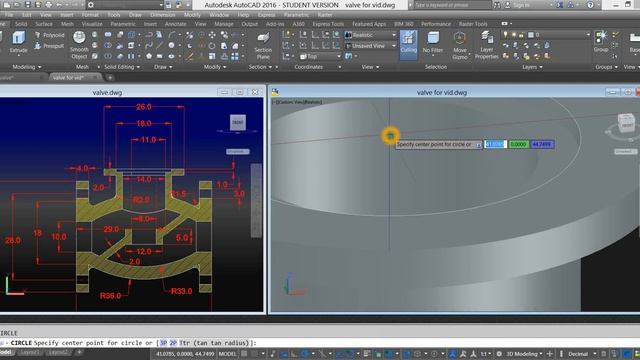This screenshot has width=640, height=360.
Task: Select the Polysolid tool
Action: 50,35
